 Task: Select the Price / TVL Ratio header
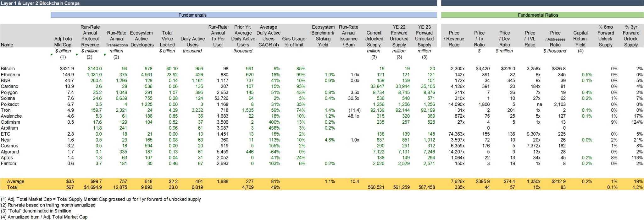tap(530, 39)
